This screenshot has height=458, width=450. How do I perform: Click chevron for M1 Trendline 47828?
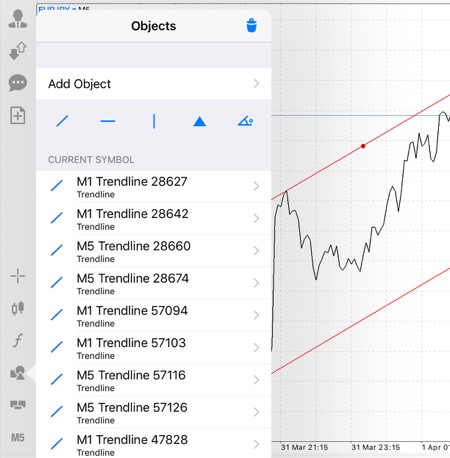tap(256, 444)
